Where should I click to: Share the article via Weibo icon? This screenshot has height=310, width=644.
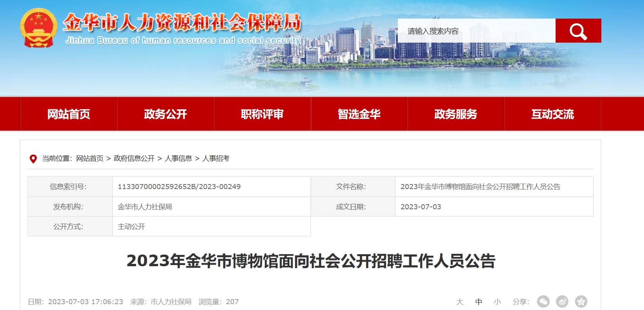tap(562, 301)
